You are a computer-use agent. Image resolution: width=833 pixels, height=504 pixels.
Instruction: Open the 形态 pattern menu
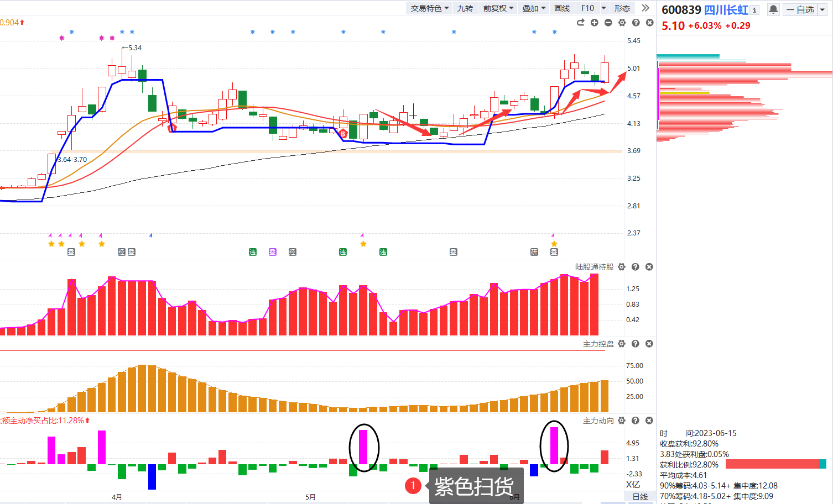pyautogui.click(x=622, y=8)
